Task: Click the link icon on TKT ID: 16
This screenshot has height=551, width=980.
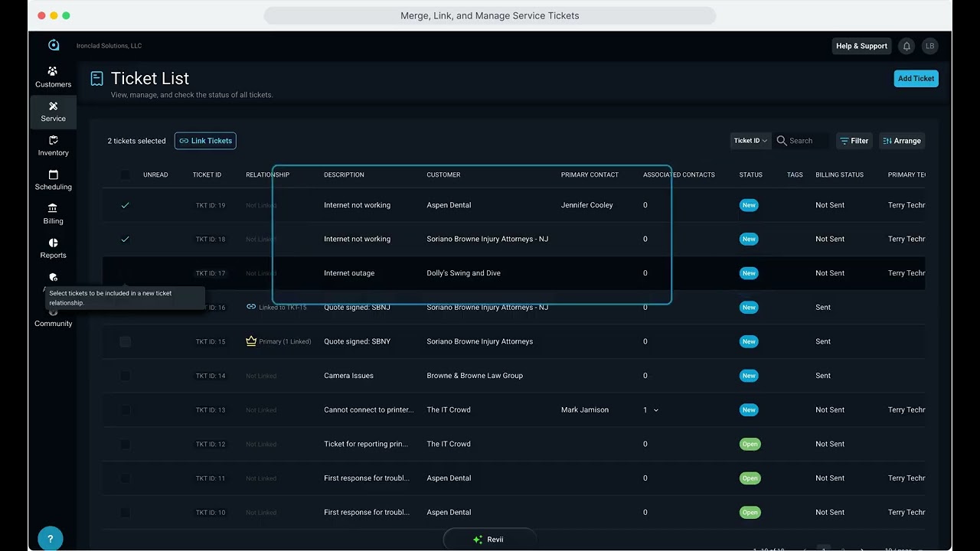Action: 251,307
